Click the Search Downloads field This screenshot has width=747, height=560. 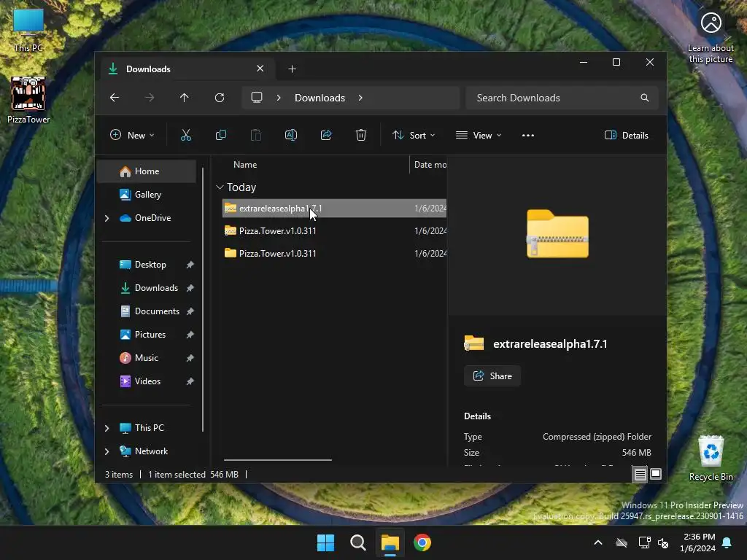[x=562, y=98]
